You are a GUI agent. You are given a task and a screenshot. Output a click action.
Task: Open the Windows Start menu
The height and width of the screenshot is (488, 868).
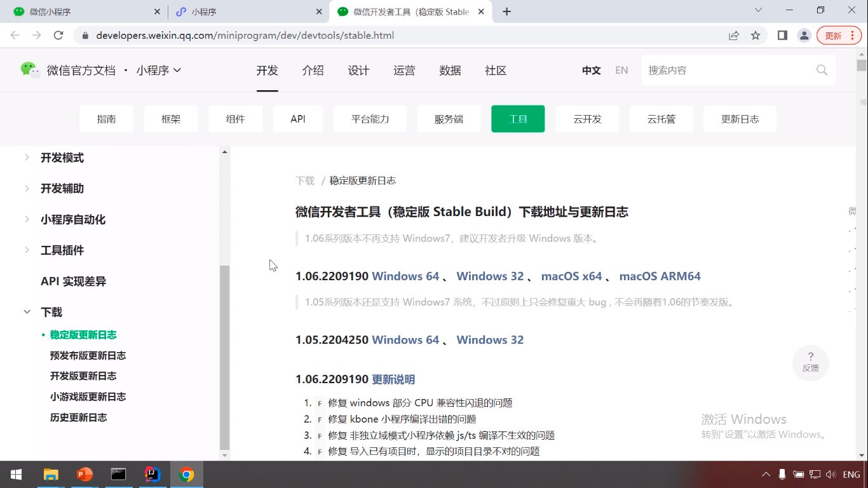coord(17,474)
